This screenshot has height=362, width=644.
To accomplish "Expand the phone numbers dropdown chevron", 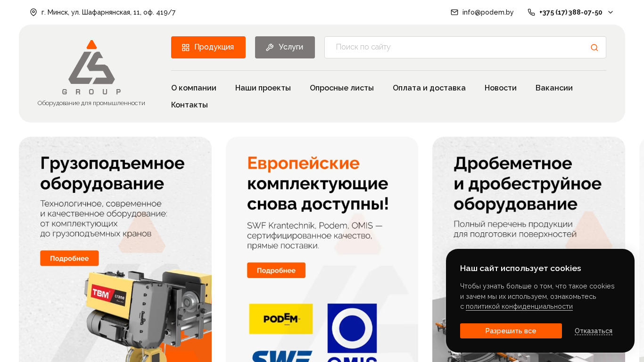I will click(611, 12).
